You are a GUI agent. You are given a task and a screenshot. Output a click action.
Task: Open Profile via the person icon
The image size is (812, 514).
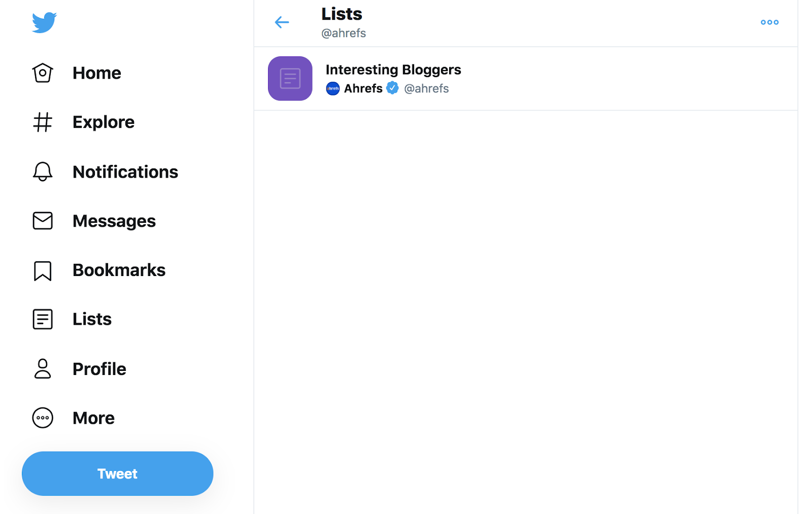coord(43,369)
